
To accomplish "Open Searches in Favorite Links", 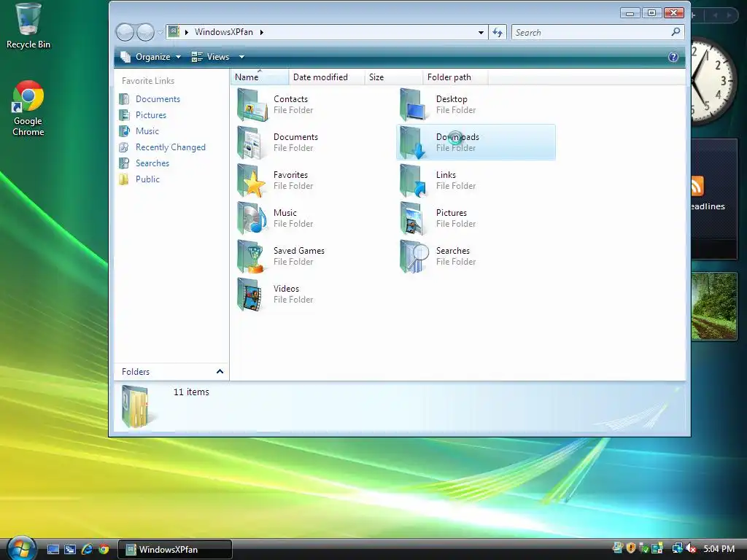I will pos(152,163).
